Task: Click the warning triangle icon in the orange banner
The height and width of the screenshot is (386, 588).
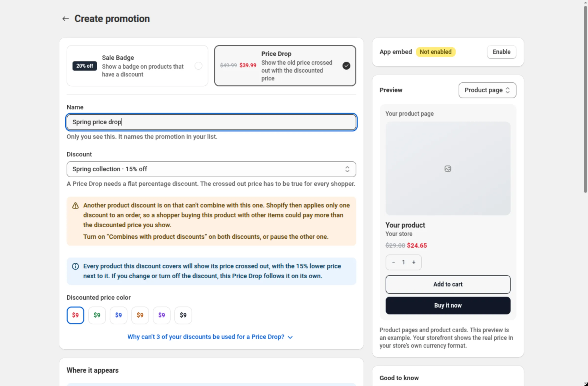Action: click(x=75, y=206)
